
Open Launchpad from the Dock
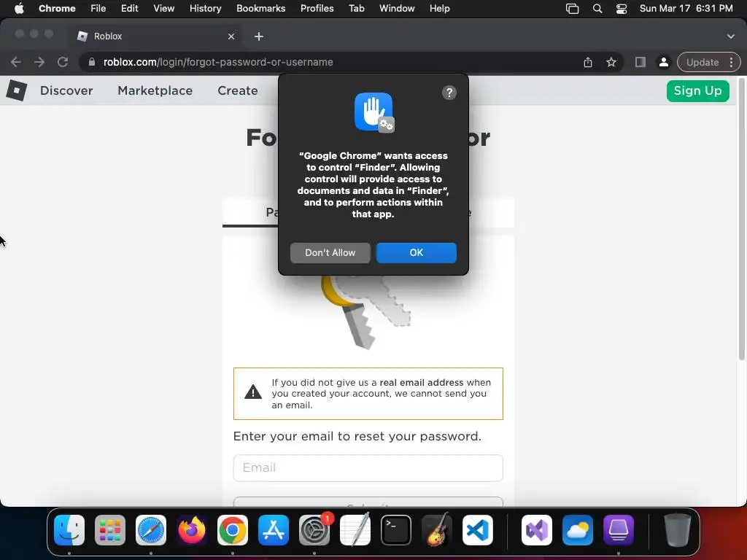point(110,530)
